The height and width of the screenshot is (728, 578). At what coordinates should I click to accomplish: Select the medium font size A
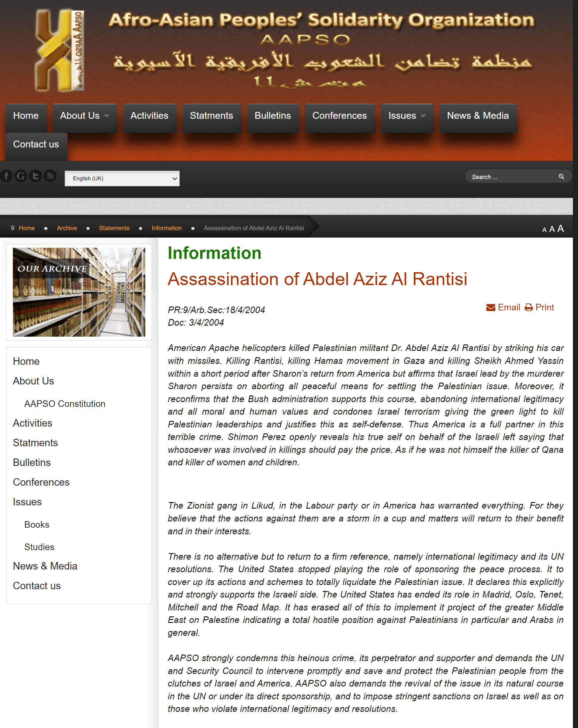click(x=552, y=229)
